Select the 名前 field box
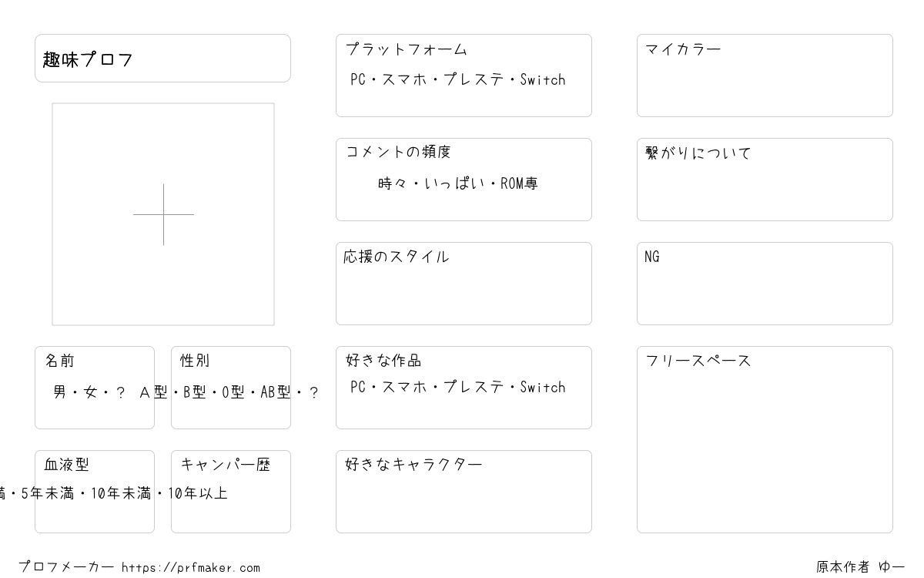The image size is (924, 578). (x=95, y=388)
